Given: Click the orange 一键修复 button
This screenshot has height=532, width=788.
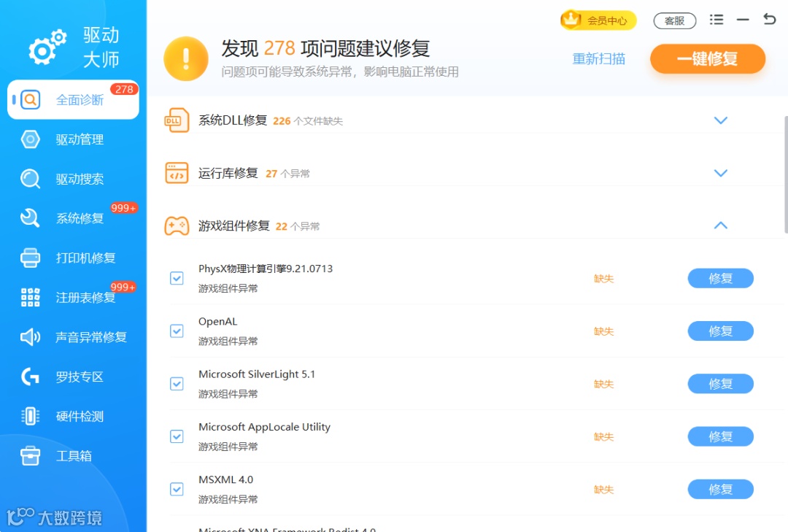Looking at the screenshot, I should click(x=708, y=59).
